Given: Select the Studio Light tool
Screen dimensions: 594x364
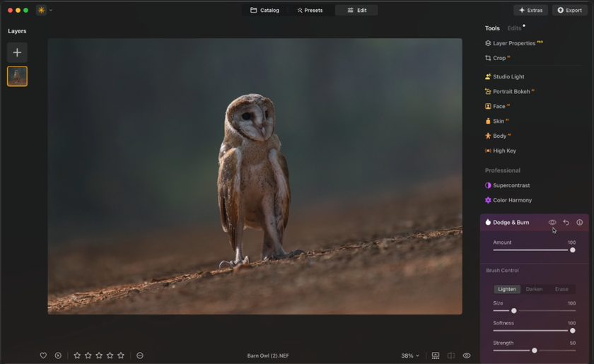Looking at the screenshot, I should [508, 76].
